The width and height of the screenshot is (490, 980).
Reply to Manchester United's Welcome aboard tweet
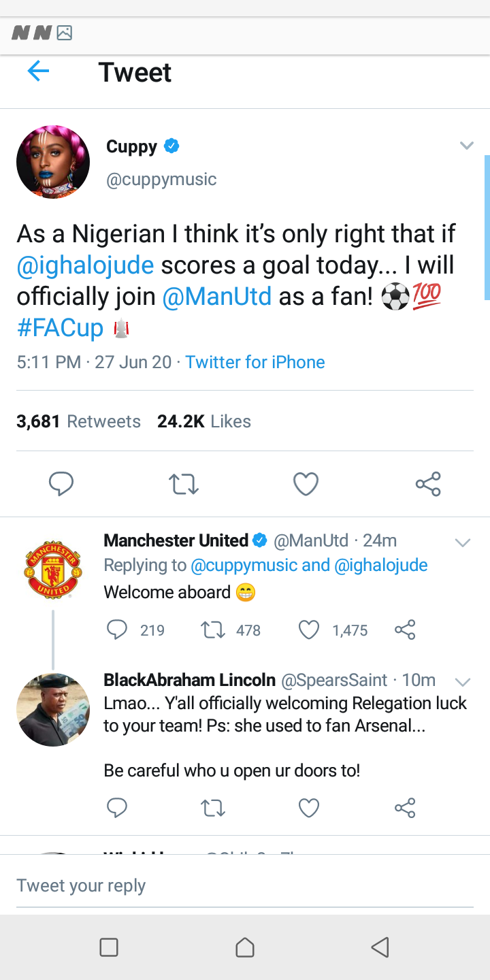(117, 630)
